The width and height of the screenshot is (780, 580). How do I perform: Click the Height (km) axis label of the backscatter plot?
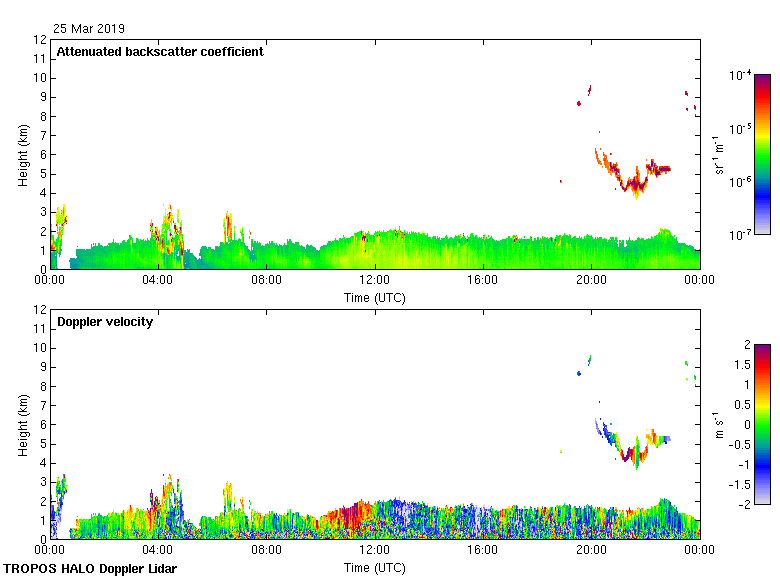pos(23,155)
